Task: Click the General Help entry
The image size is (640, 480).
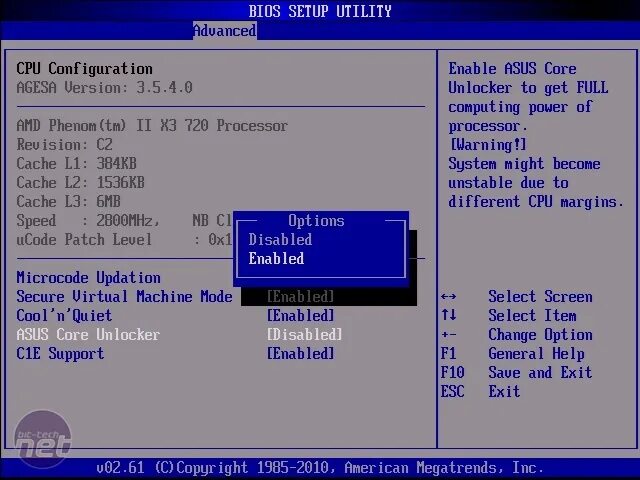Action: [536, 353]
